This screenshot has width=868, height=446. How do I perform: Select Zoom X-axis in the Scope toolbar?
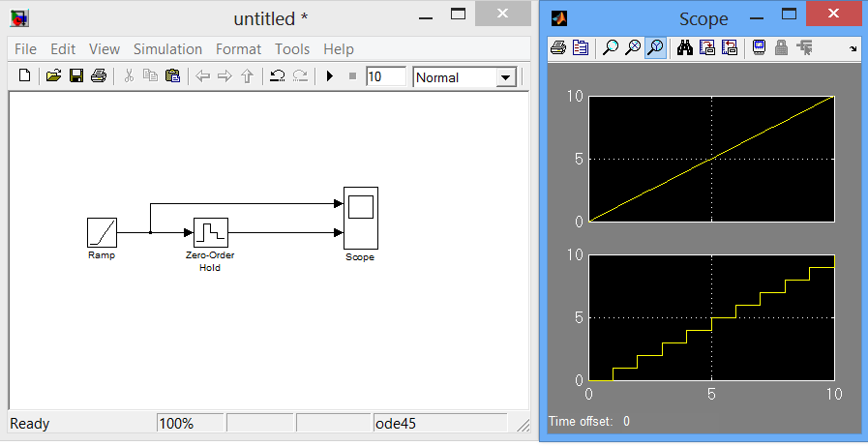633,48
